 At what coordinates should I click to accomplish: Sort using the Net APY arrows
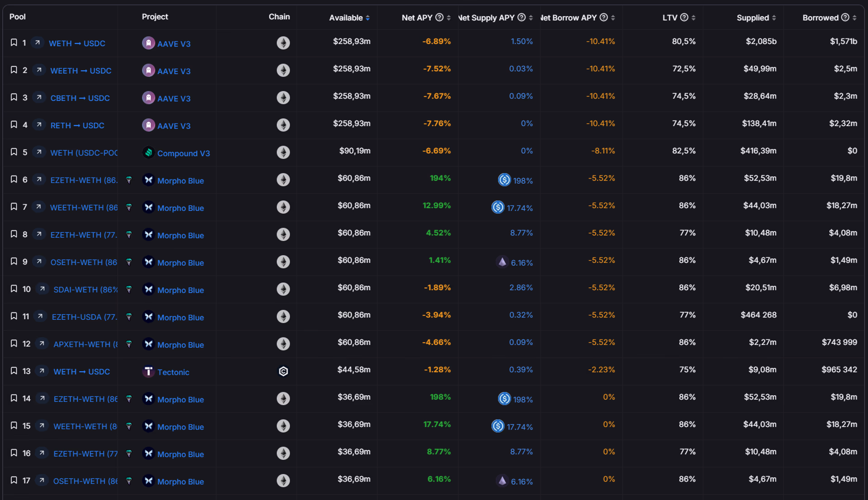(448, 18)
